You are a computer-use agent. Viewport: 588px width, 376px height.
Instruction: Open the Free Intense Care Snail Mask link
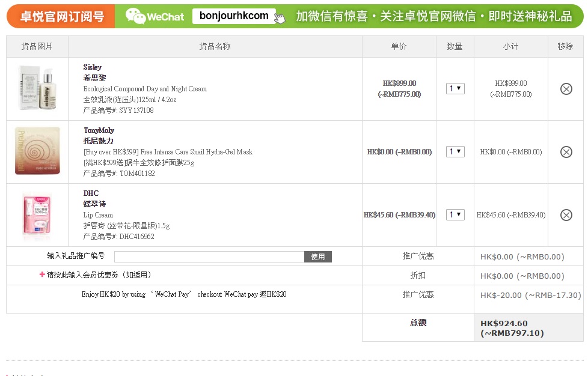pos(168,152)
